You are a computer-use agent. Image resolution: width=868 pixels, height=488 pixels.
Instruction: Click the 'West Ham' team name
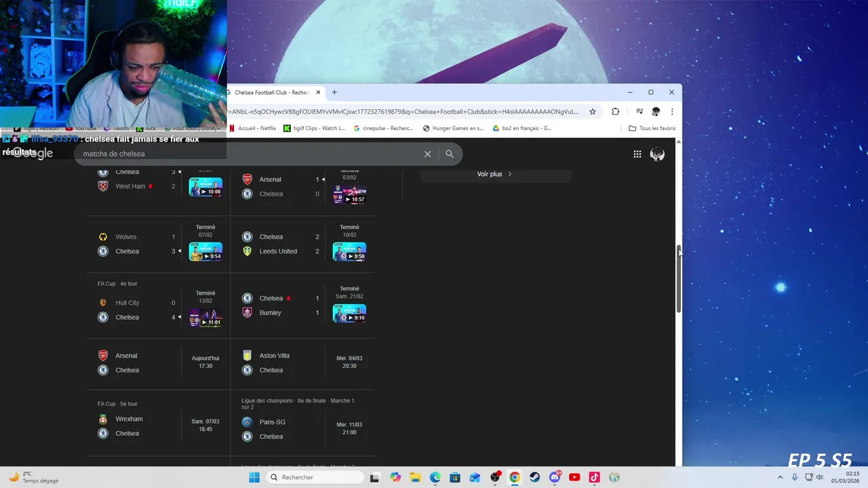pos(130,186)
